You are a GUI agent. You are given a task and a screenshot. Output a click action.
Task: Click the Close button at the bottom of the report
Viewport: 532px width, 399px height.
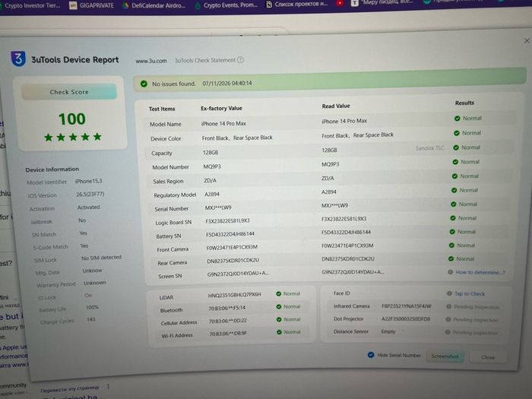click(488, 357)
